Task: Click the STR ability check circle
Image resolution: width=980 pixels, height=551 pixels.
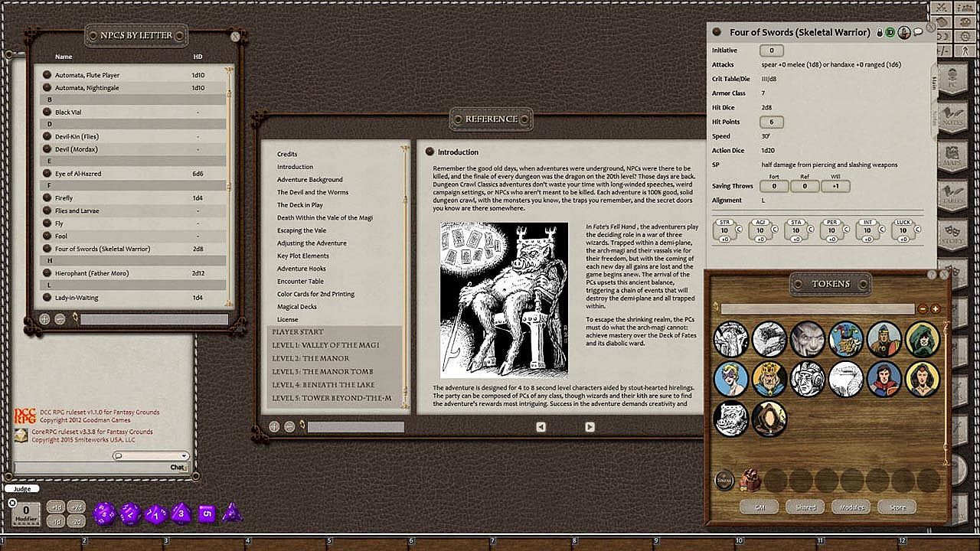Action: click(x=740, y=230)
